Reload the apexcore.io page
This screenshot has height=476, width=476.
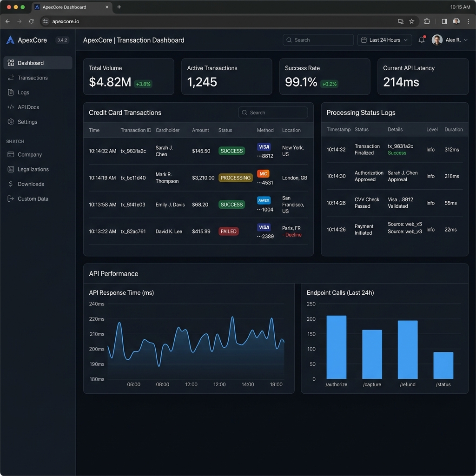pyautogui.click(x=31, y=21)
